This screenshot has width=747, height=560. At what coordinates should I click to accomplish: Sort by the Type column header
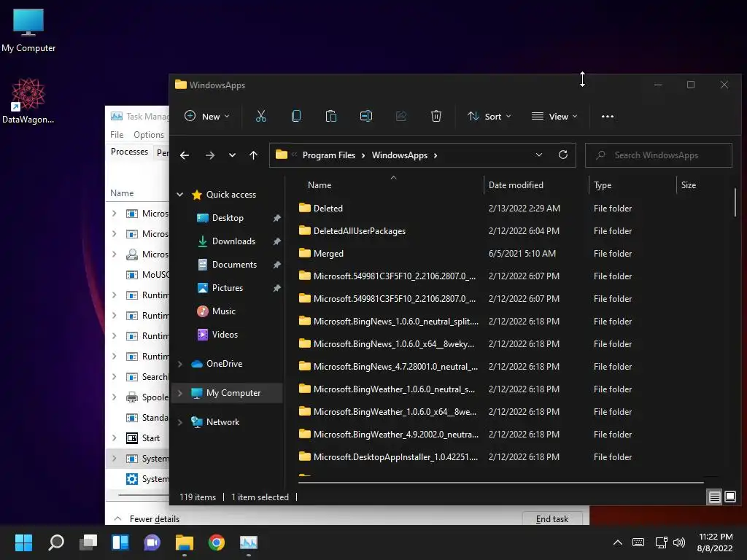602,185
